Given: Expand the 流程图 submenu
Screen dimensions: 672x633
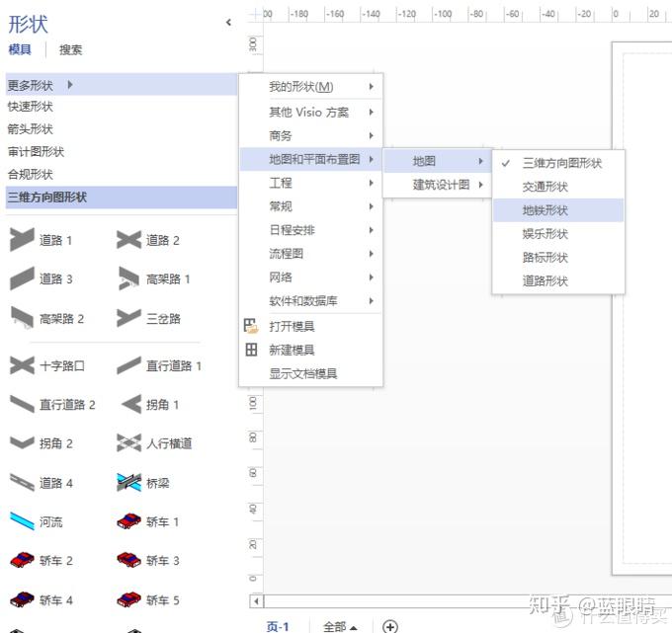Looking at the screenshot, I should pyautogui.click(x=310, y=254).
